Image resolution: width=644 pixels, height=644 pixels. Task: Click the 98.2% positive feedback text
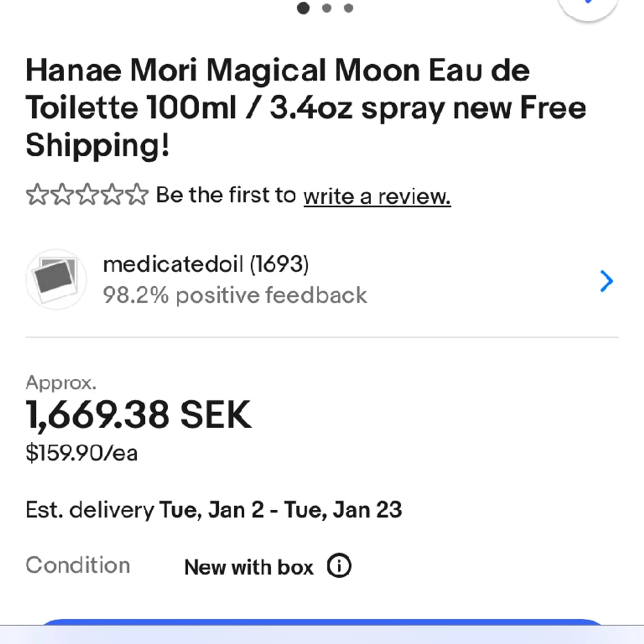[x=235, y=295]
